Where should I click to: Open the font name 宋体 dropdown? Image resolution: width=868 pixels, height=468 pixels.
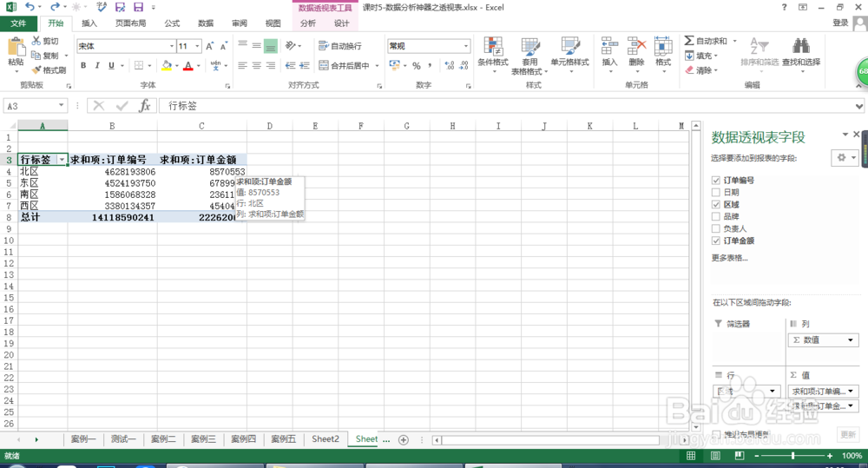point(172,46)
